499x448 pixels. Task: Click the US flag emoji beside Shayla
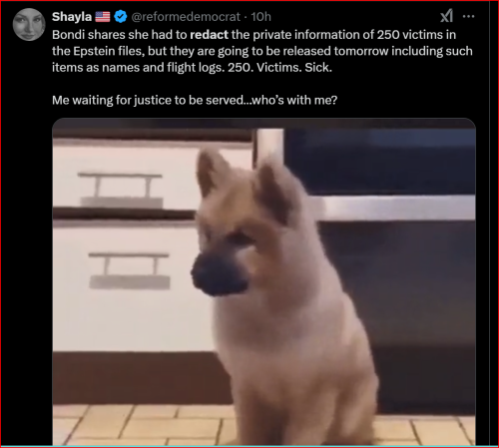pyautogui.click(x=103, y=17)
